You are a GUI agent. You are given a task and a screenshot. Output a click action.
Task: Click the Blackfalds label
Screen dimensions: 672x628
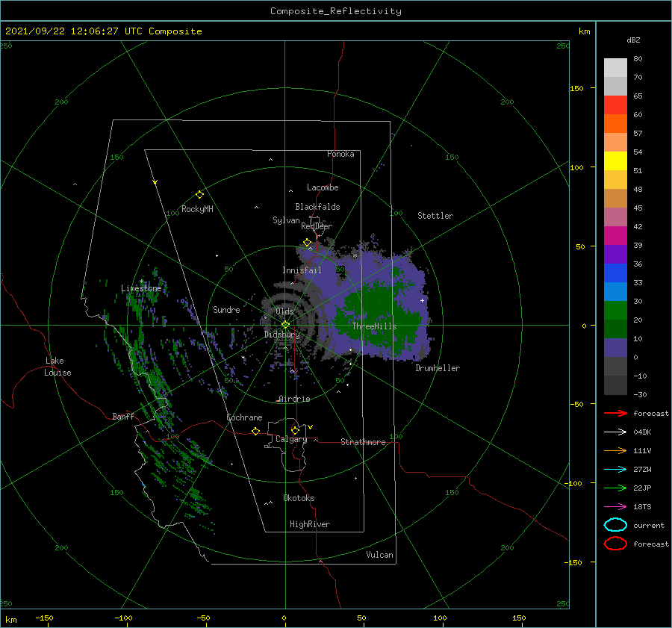point(317,207)
